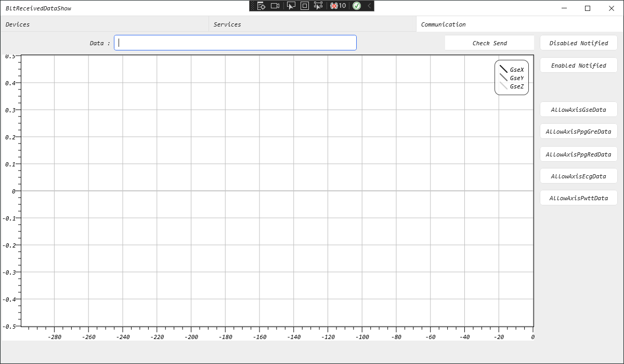Click the GseY line marker in the legend
This screenshot has height=364, width=624.
pyautogui.click(x=503, y=77)
